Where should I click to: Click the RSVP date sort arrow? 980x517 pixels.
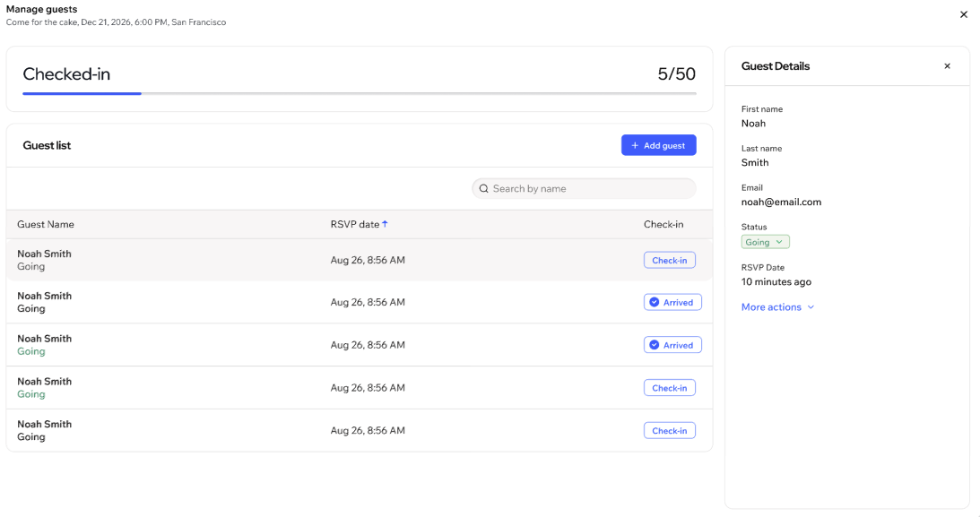coord(386,224)
